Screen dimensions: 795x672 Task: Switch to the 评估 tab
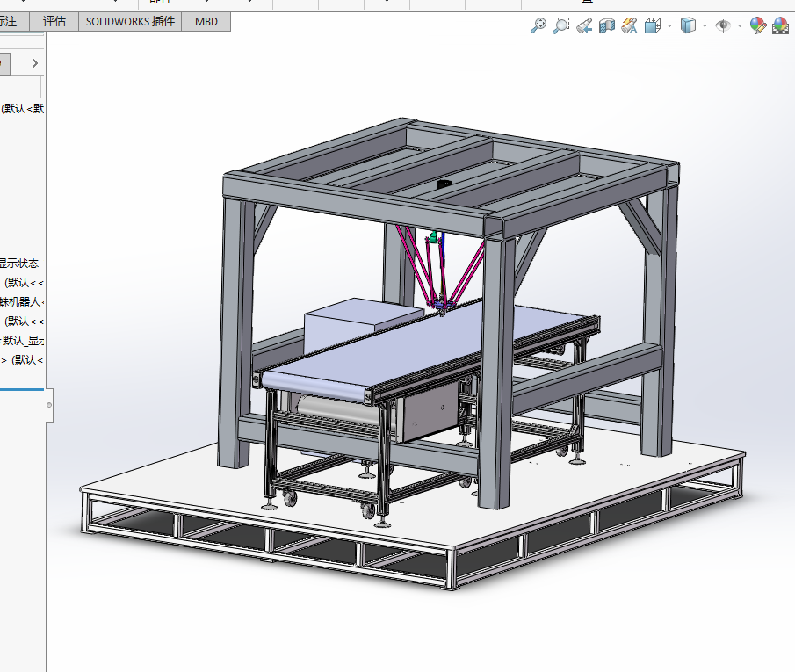(x=54, y=21)
